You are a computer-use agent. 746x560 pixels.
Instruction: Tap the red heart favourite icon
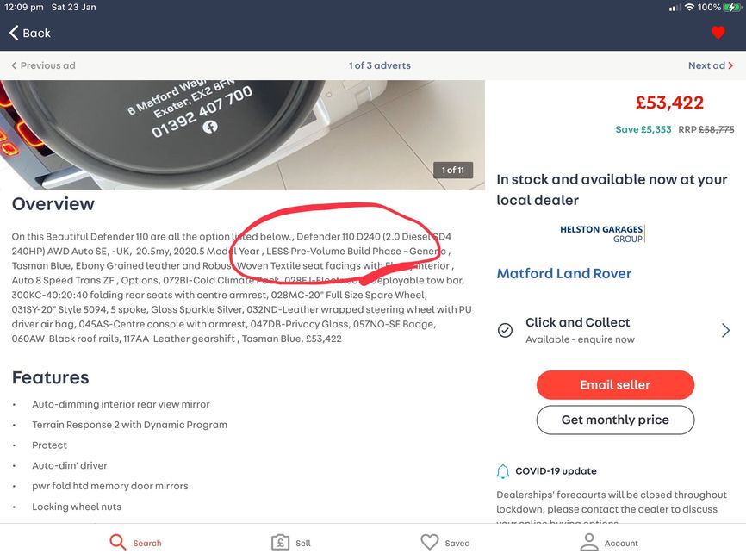(718, 33)
